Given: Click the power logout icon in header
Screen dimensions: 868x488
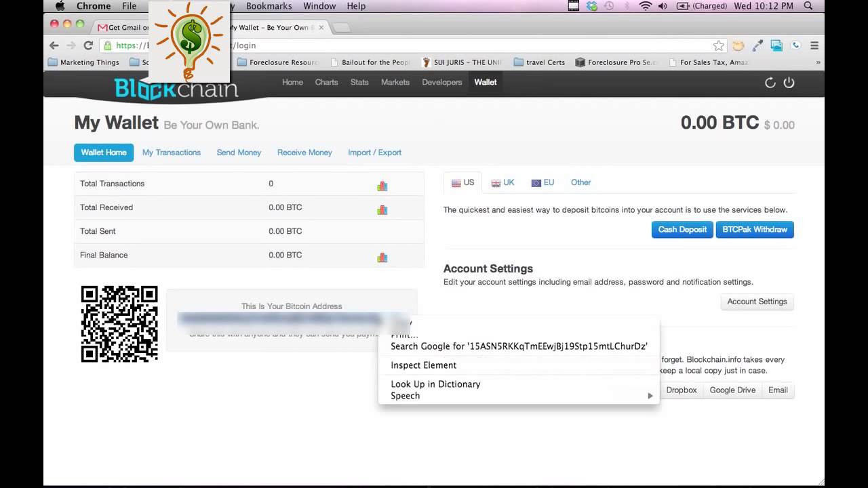Looking at the screenshot, I should point(789,83).
